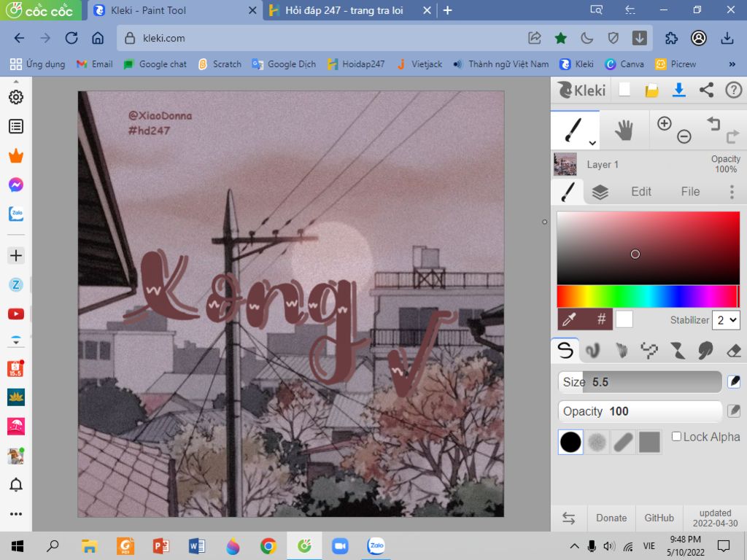The height and width of the screenshot is (560, 747).
Task: Adjust the brush Opacity slider
Action: [640, 411]
